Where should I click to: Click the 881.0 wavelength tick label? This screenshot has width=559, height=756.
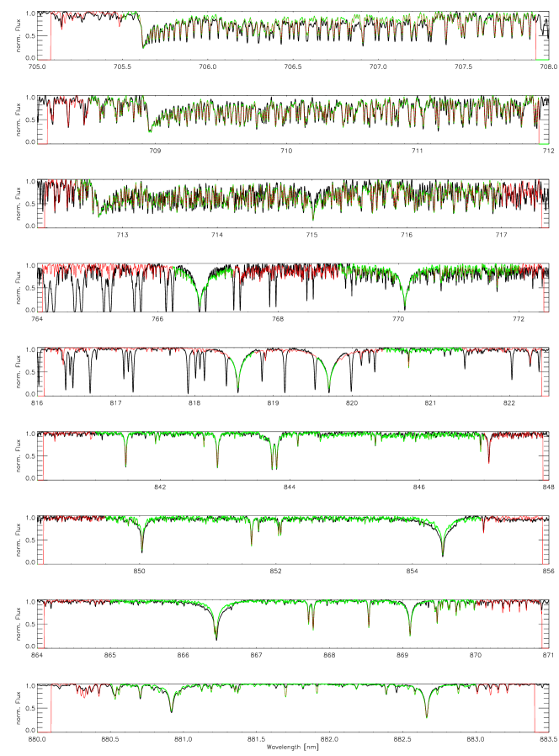tap(184, 739)
